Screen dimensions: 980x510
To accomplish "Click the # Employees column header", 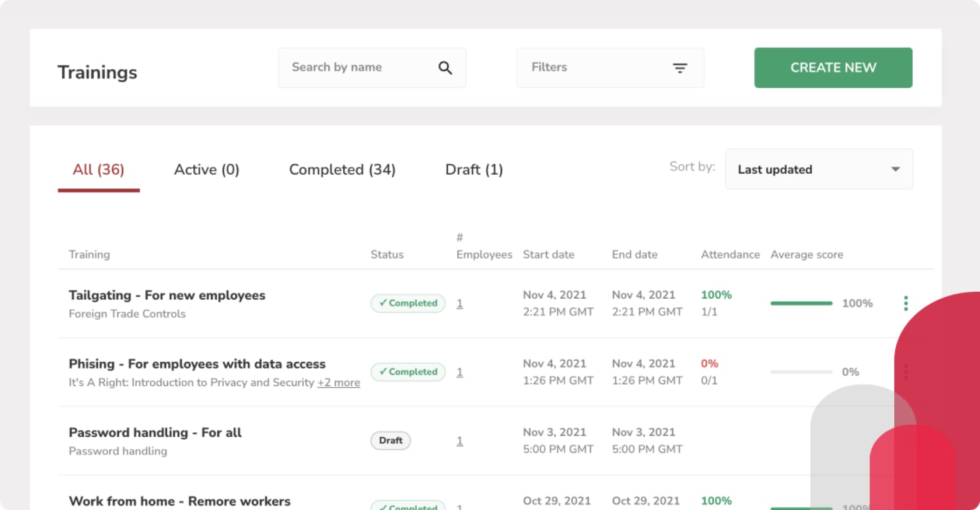I will (x=484, y=246).
